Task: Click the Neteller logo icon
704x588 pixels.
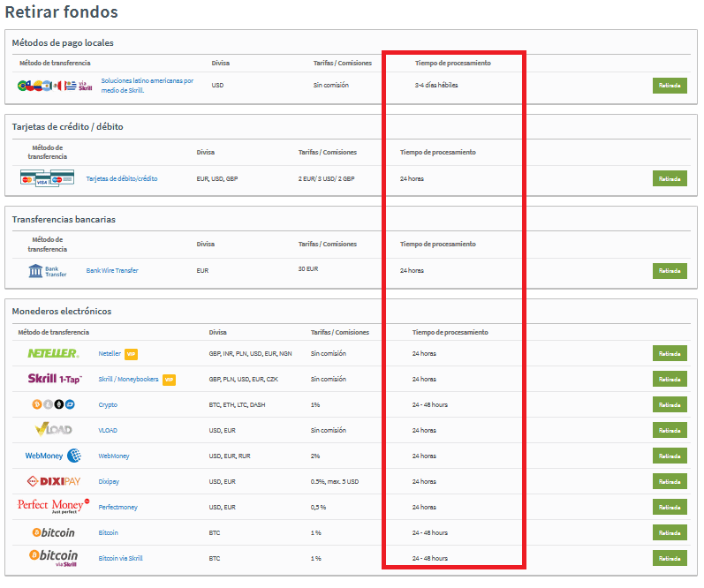Action: pyautogui.click(x=53, y=353)
